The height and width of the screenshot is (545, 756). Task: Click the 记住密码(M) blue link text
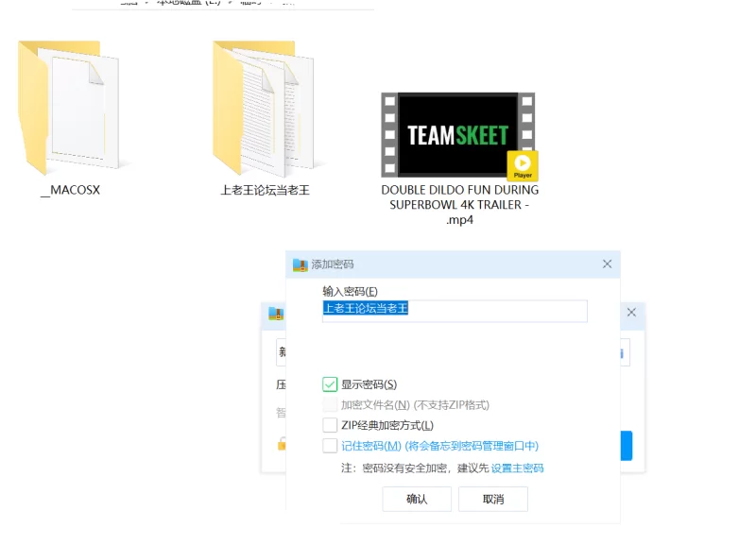[439, 446]
